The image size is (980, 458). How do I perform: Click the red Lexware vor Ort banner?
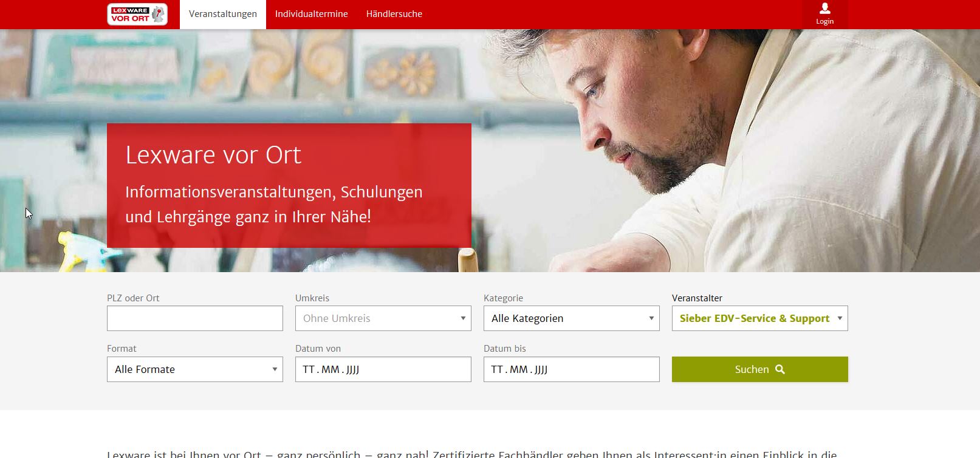pyautogui.click(x=289, y=185)
